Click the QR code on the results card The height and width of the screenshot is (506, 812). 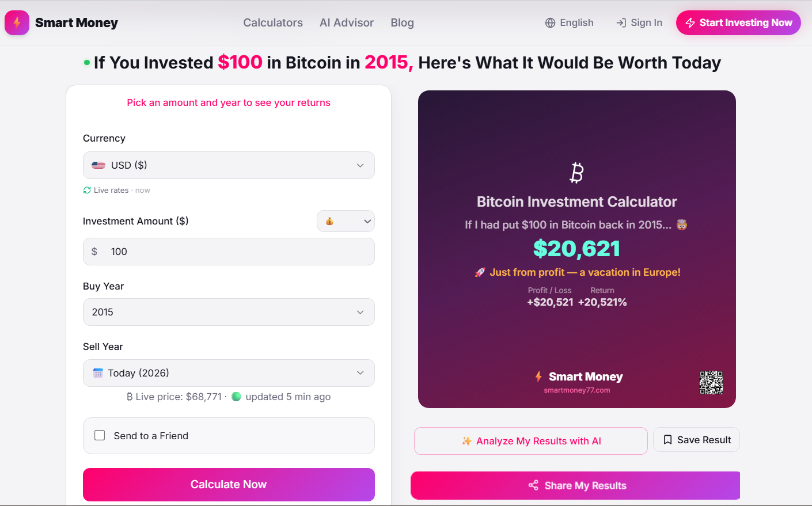[711, 383]
